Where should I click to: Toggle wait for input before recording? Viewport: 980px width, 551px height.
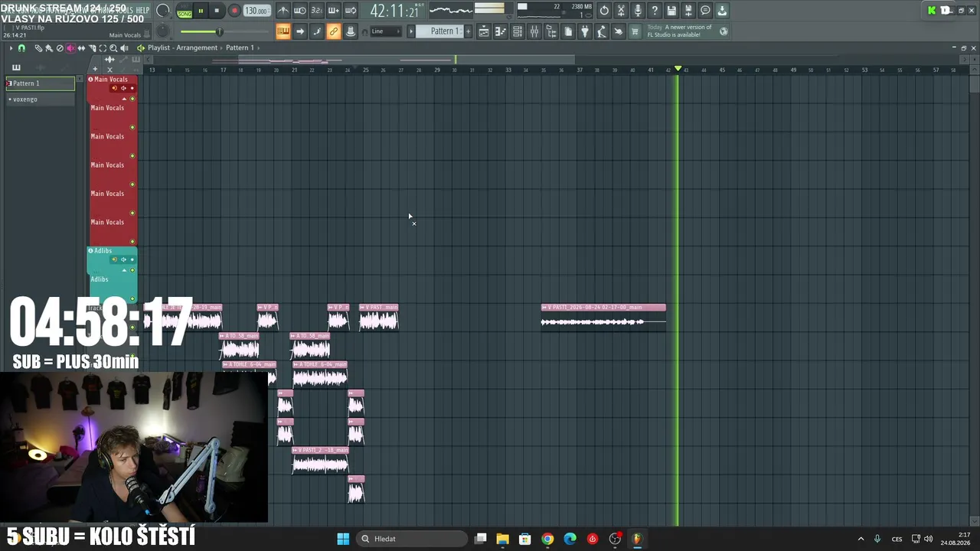[300, 11]
